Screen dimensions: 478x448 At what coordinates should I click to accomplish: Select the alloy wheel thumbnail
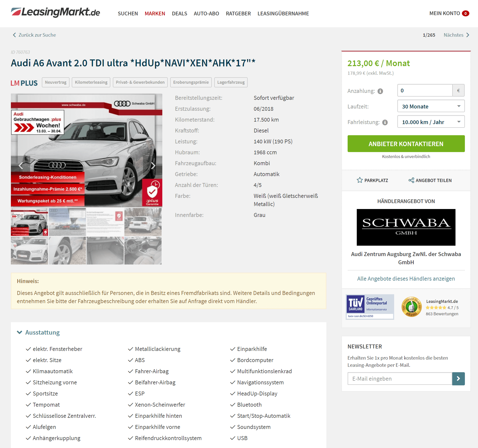coord(67,251)
